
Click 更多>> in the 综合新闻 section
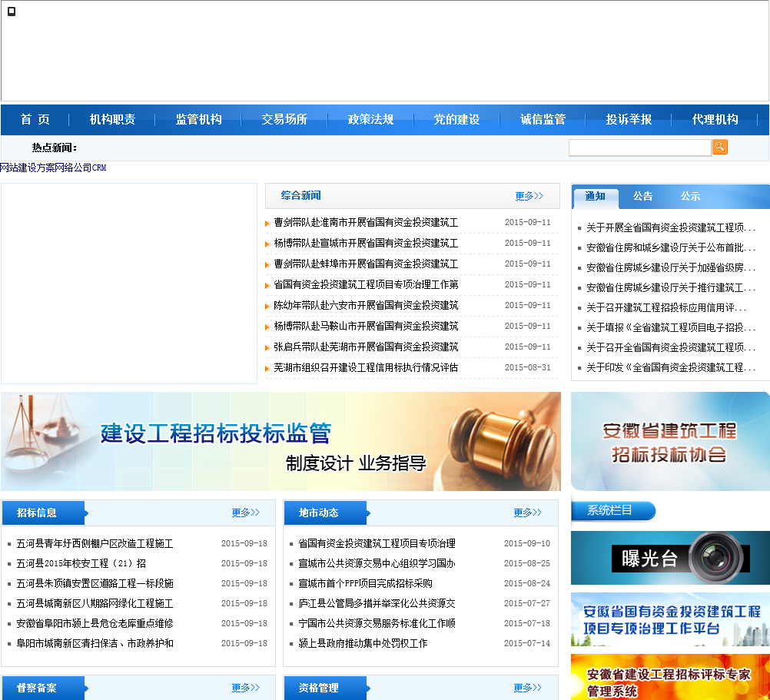529,196
